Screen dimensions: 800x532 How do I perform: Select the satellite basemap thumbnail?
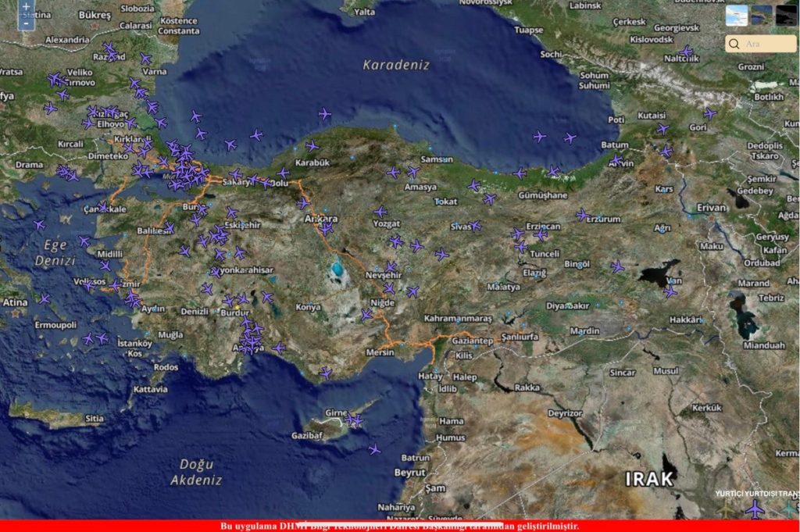click(761, 16)
